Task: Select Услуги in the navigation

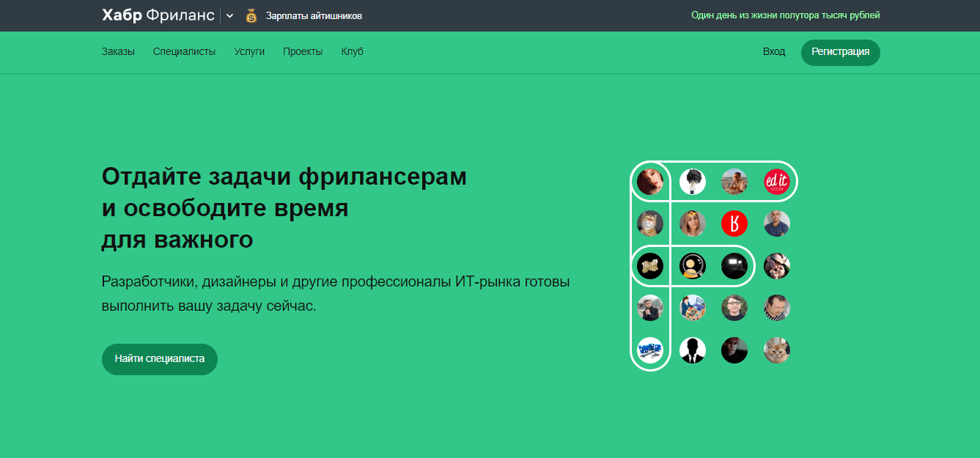Action: point(249,51)
